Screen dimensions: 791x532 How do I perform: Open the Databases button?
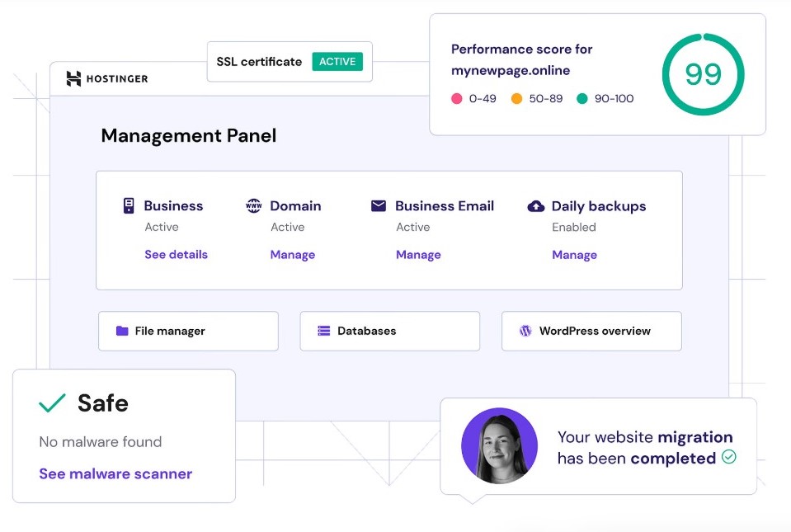[390, 331]
